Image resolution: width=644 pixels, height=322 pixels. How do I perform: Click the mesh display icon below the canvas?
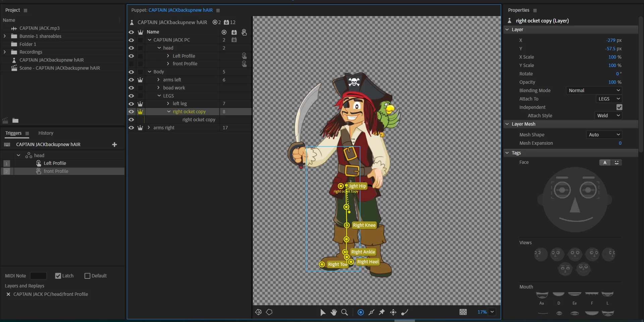pos(258,312)
